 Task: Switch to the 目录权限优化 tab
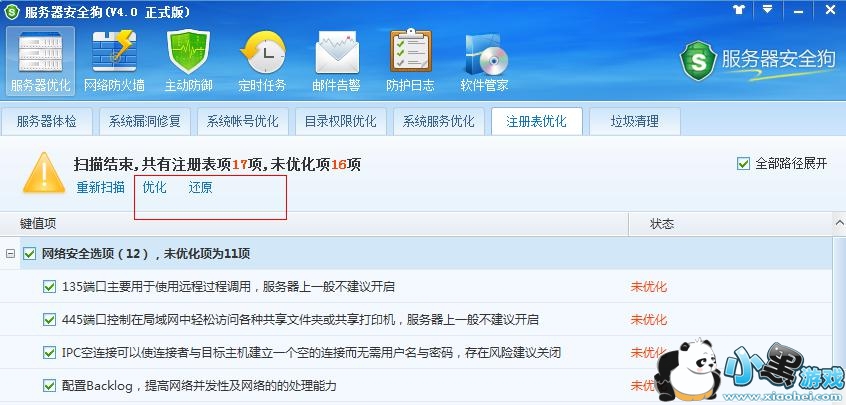coord(340,121)
